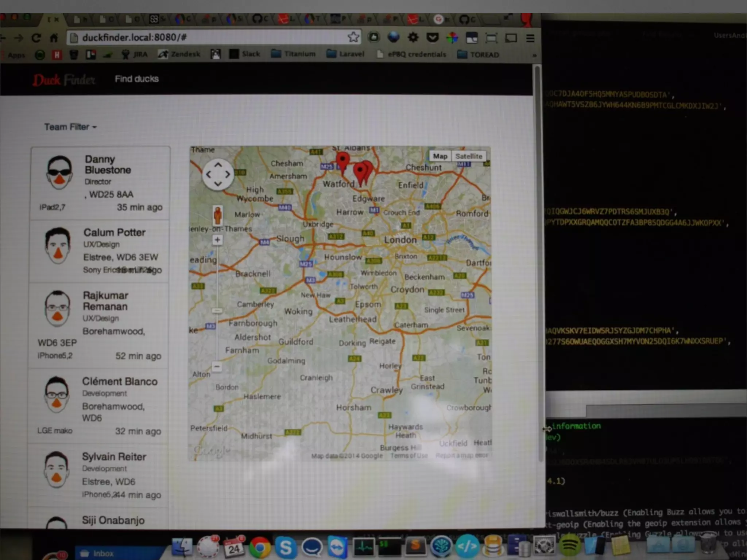Switch map to Map view

pyautogui.click(x=440, y=156)
